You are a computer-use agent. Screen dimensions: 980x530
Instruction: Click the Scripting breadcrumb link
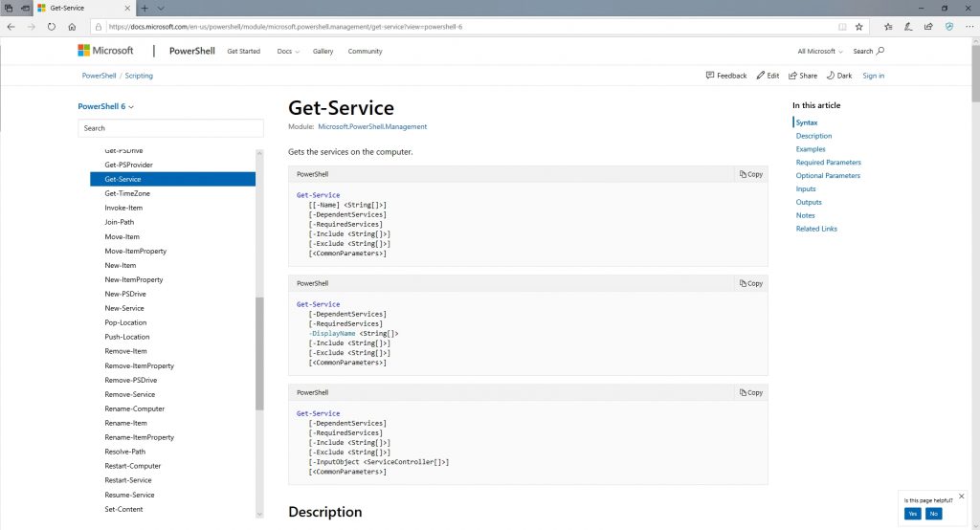click(x=139, y=76)
